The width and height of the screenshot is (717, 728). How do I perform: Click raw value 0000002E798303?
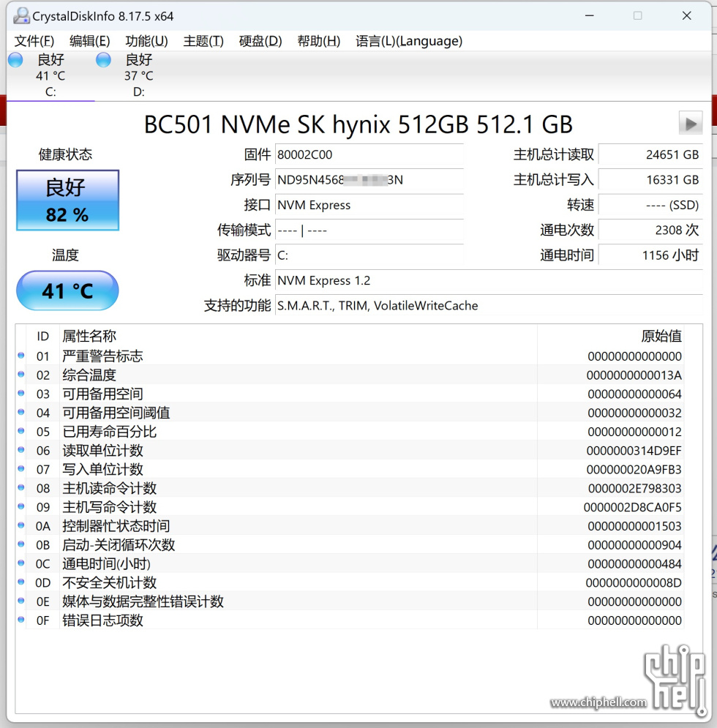(x=635, y=489)
